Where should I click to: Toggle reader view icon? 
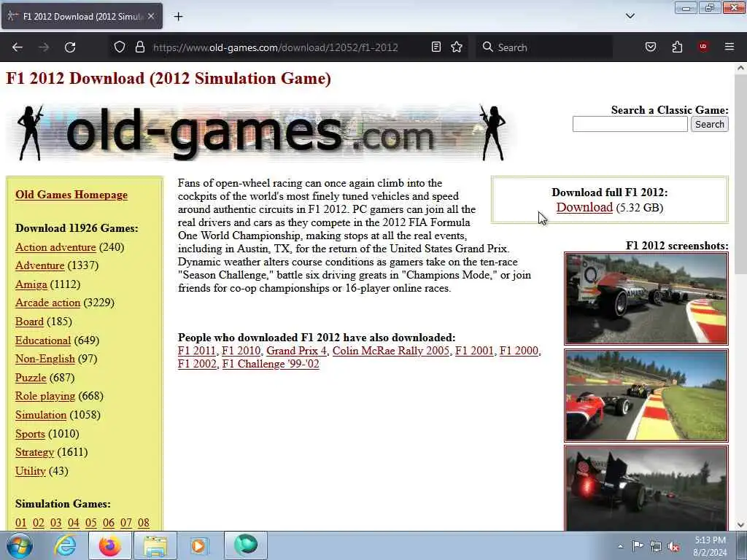point(436,47)
